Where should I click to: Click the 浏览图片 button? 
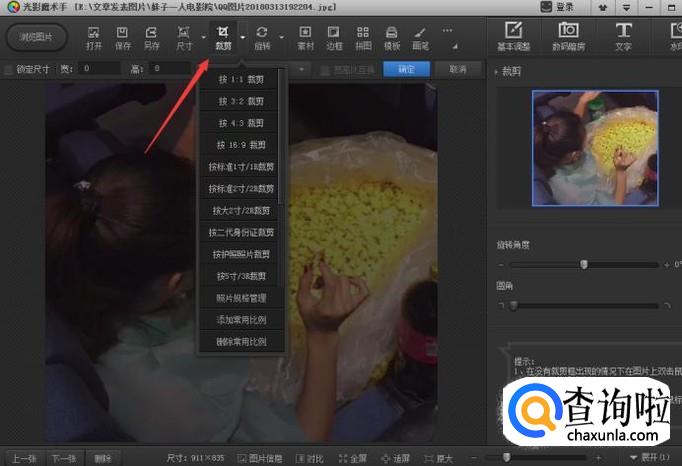(x=36, y=38)
